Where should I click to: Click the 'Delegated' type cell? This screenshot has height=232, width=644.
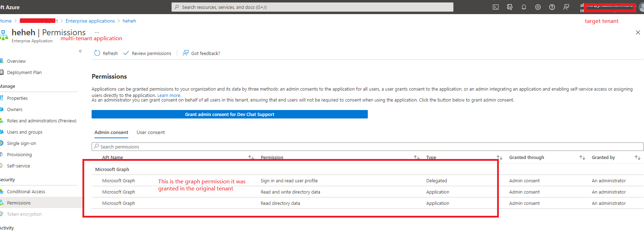[436, 181]
